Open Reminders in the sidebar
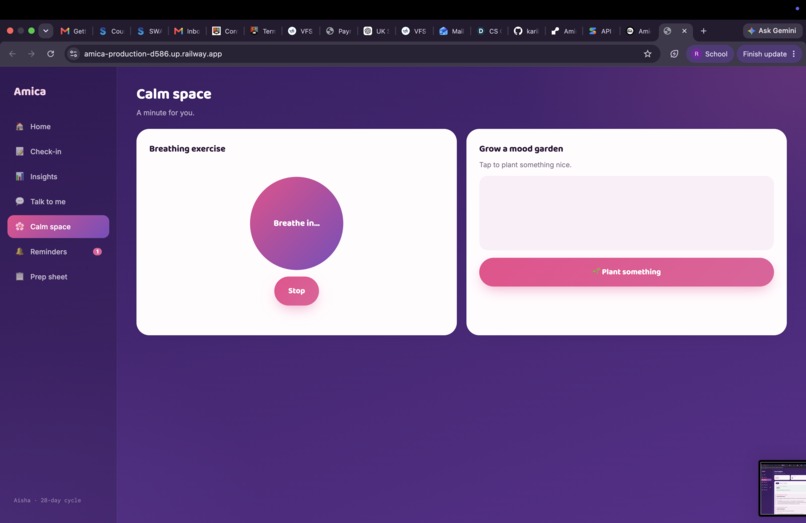 click(x=58, y=251)
